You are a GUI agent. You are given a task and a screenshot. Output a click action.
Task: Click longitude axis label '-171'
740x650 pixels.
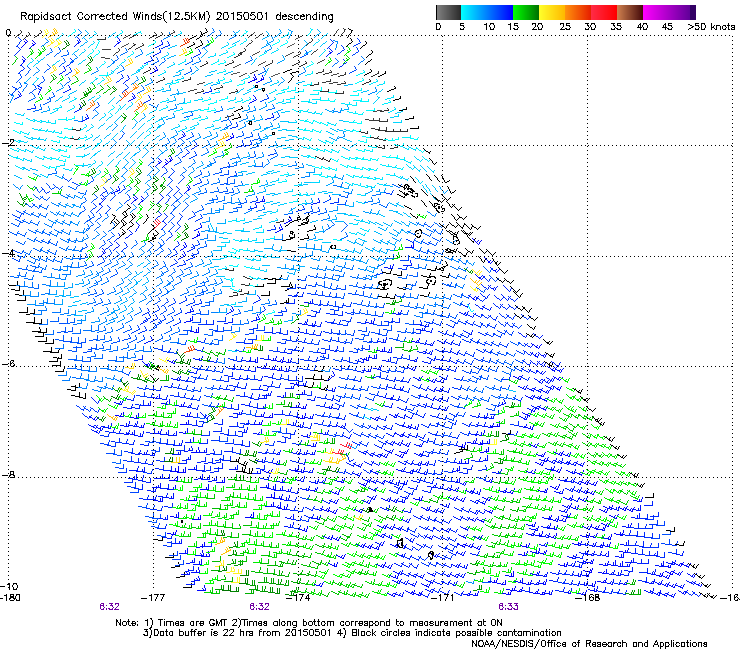click(443, 598)
